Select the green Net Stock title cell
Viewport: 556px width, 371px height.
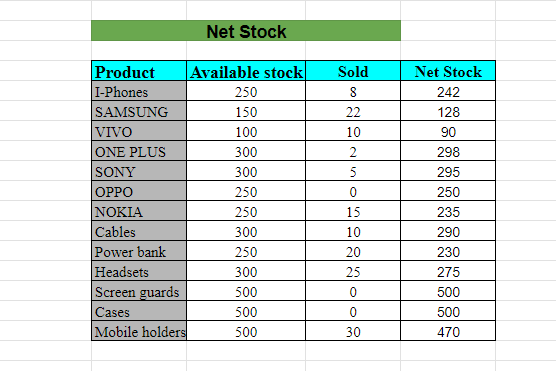tap(246, 31)
